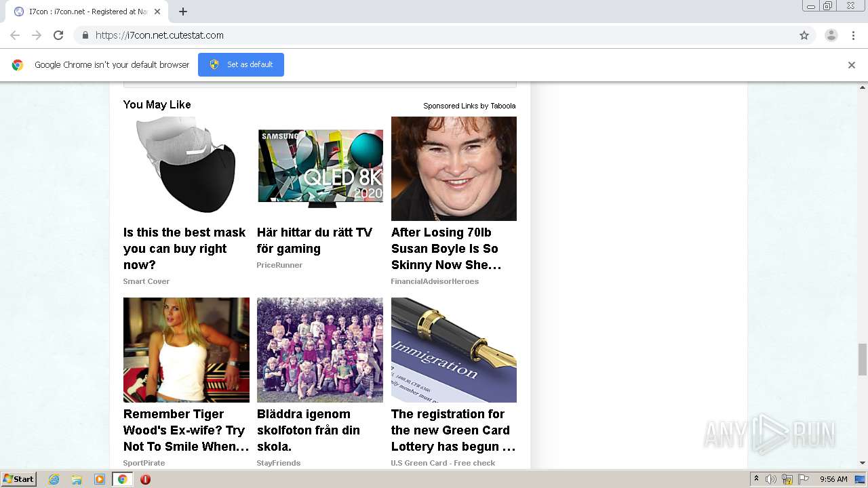Click 'U.S Green Card - Free check' label
The height and width of the screenshot is (488, 868).
click(x=443, y=463)
